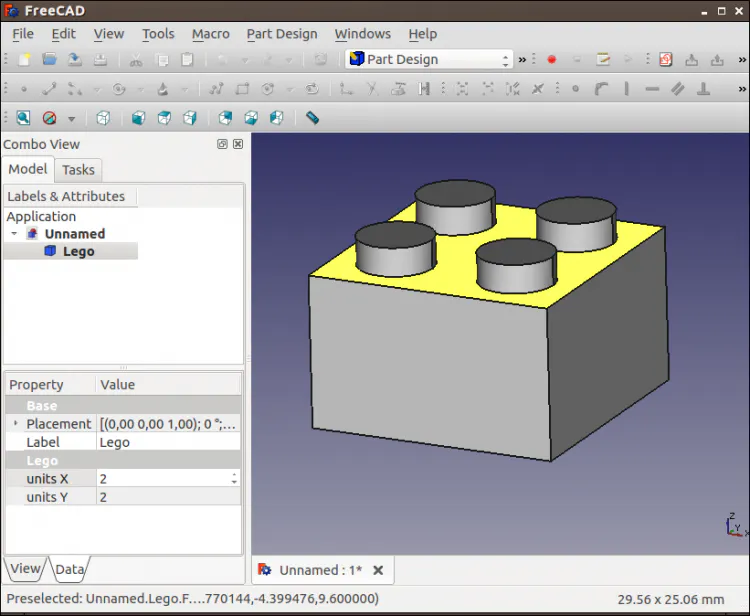Image resolution: width=750 pixels, height=616 pixels.
Task: Click the units X value stepper
Action: click(x=234, y=479)
